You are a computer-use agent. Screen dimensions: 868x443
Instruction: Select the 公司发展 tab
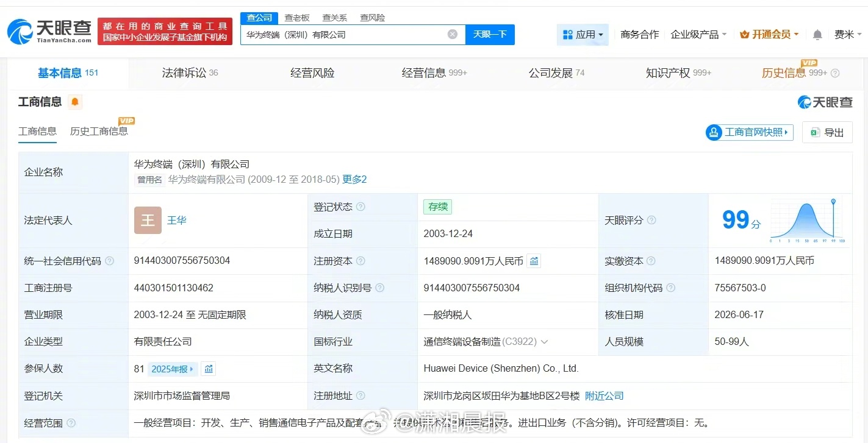click(x=556, y=73)
